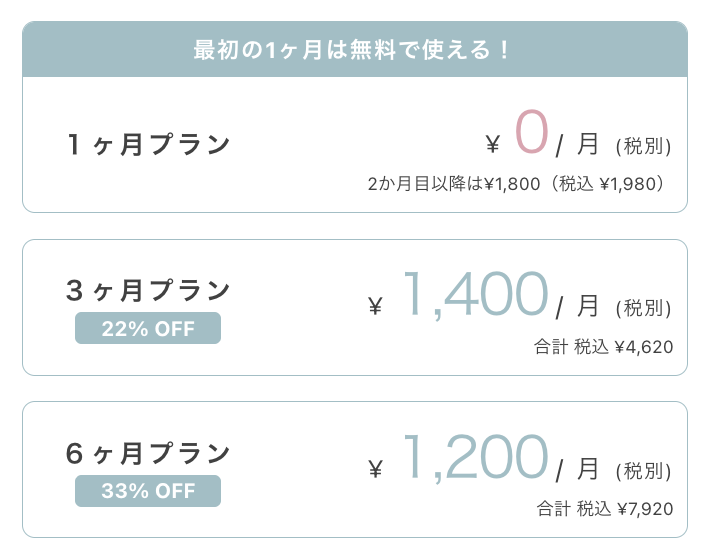Image resolution: width=706 pixels, height=552 pixels.
Task: Click the / 月 unit after 1,400
Action: tap(578, 306)
